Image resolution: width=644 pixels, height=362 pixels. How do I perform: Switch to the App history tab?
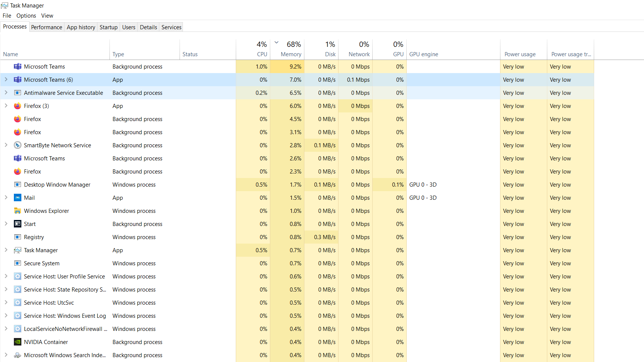point(81,27)
